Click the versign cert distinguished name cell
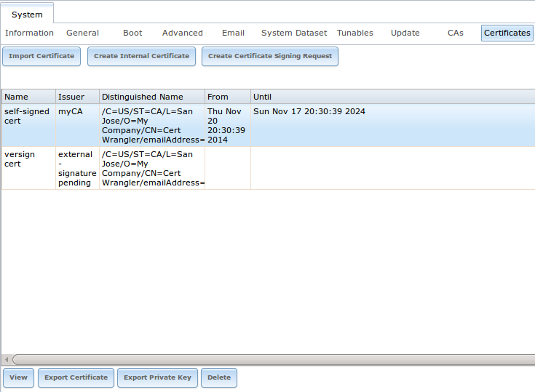This screenshot has width=535, height=392. 152,168
